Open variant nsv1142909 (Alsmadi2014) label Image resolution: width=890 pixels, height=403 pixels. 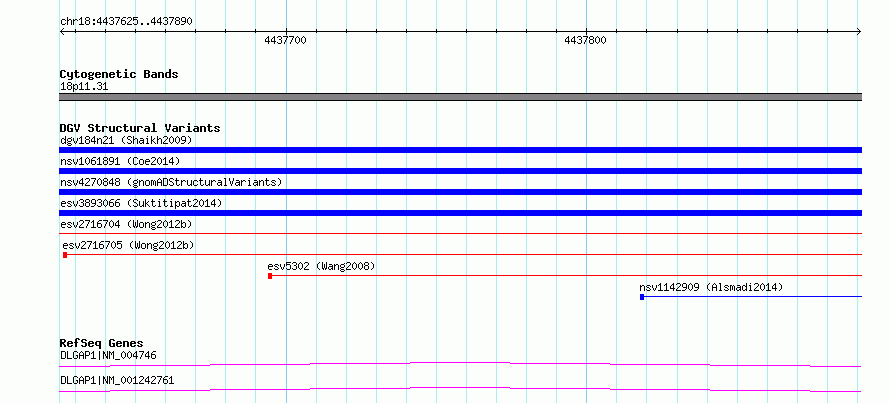(711, 287)
